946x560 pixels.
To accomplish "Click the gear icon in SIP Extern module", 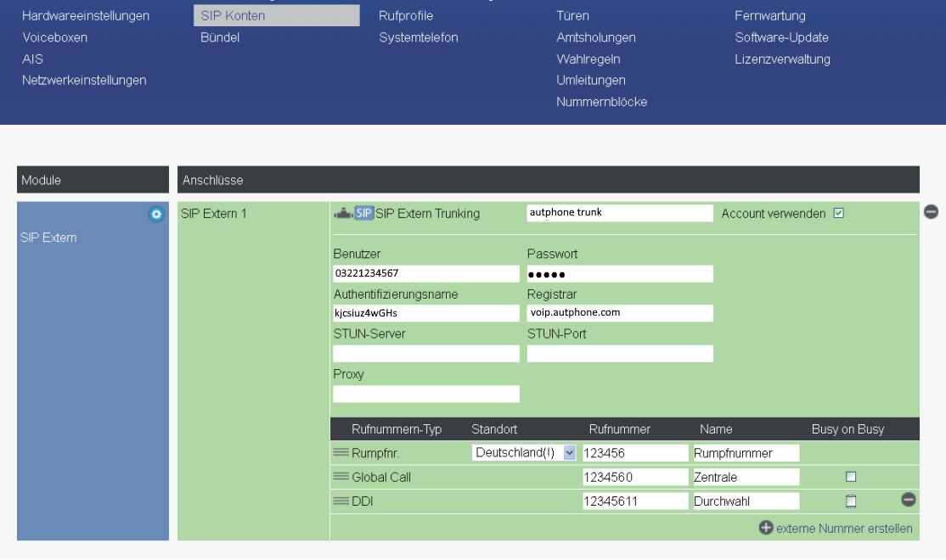I will [155, 215].
